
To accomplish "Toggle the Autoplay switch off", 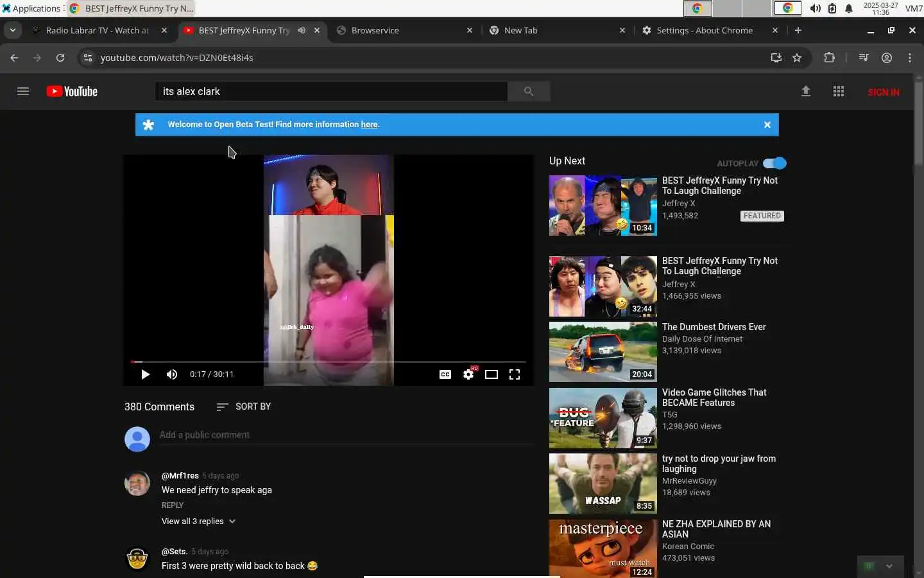I will (x=775, y=163).
